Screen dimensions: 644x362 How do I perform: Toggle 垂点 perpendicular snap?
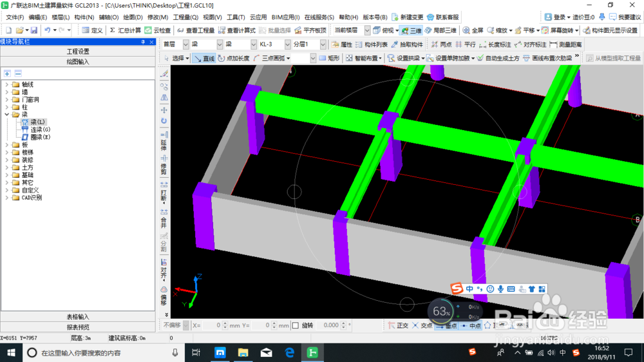(446, 326)
